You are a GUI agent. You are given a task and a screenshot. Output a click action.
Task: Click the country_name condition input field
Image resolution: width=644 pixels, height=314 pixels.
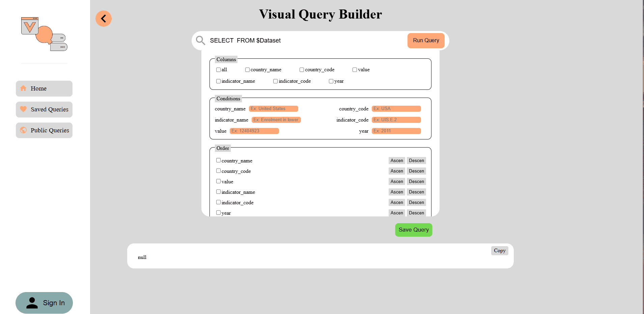273,108
